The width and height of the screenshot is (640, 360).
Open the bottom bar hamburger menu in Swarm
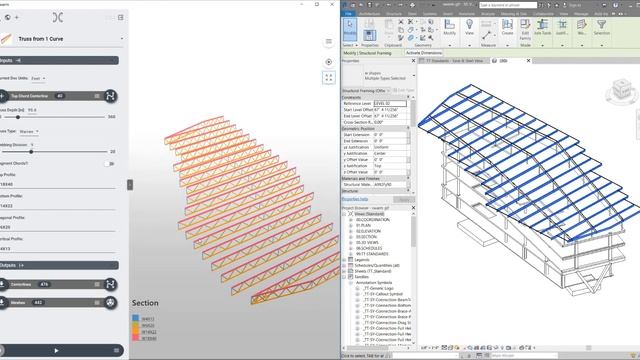tap(116, 350)
